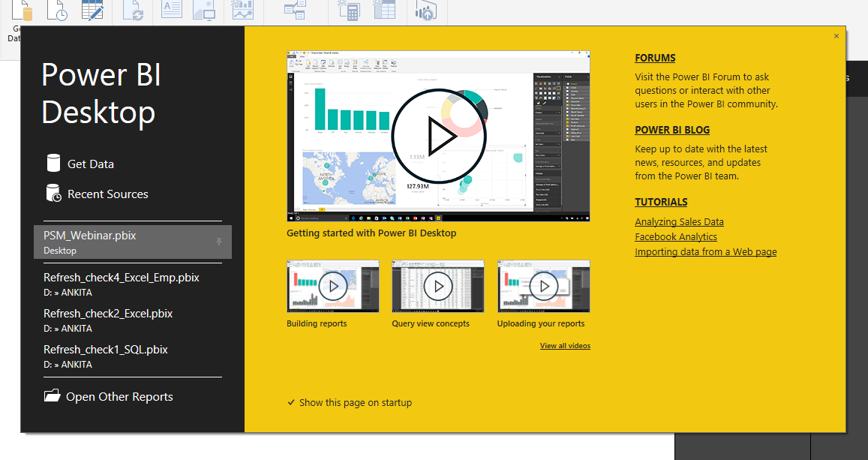Click the Query view concepts caption text
The image size is (868, 460).
tap(431, 323)
